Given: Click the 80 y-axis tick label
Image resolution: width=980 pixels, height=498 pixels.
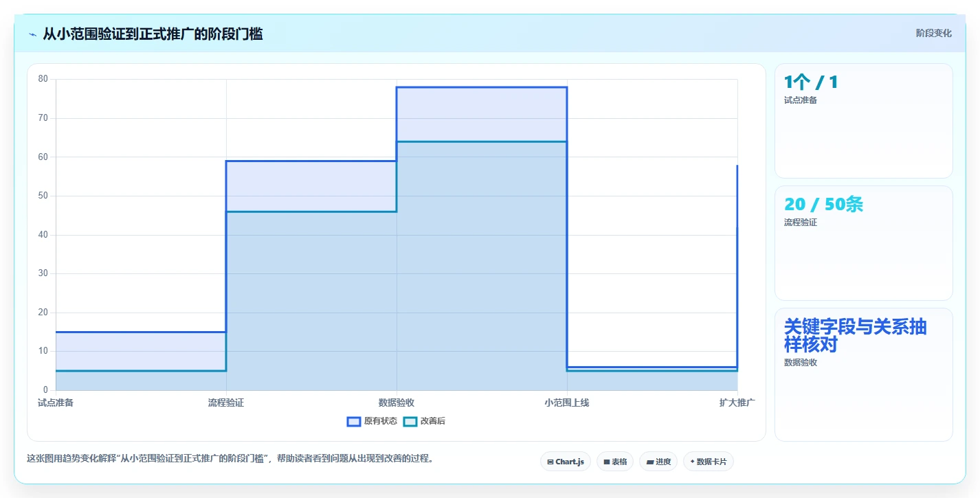Looking at the screenshot, I should point(43,79).
